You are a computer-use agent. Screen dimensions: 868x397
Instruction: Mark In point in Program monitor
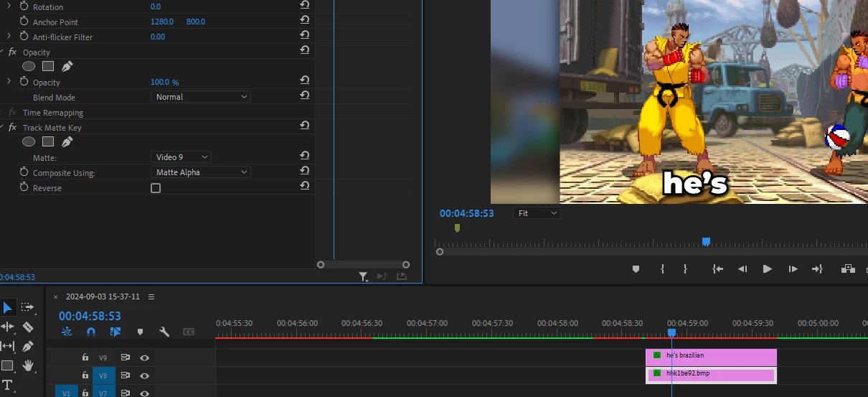click(662, 269)
